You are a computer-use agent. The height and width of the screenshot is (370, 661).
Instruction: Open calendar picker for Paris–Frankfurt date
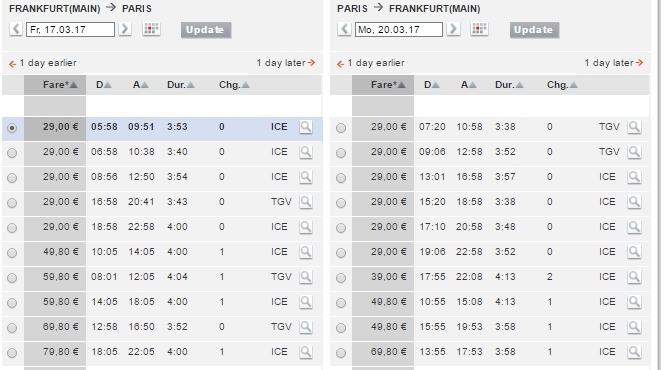(x=479, y=29)
